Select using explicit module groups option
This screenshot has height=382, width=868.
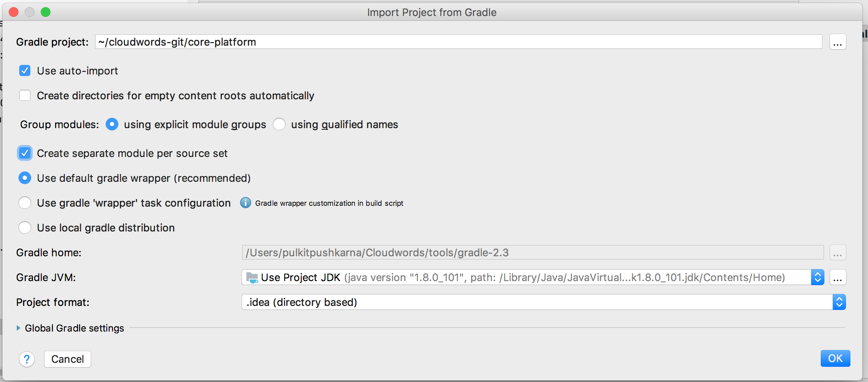112,125
